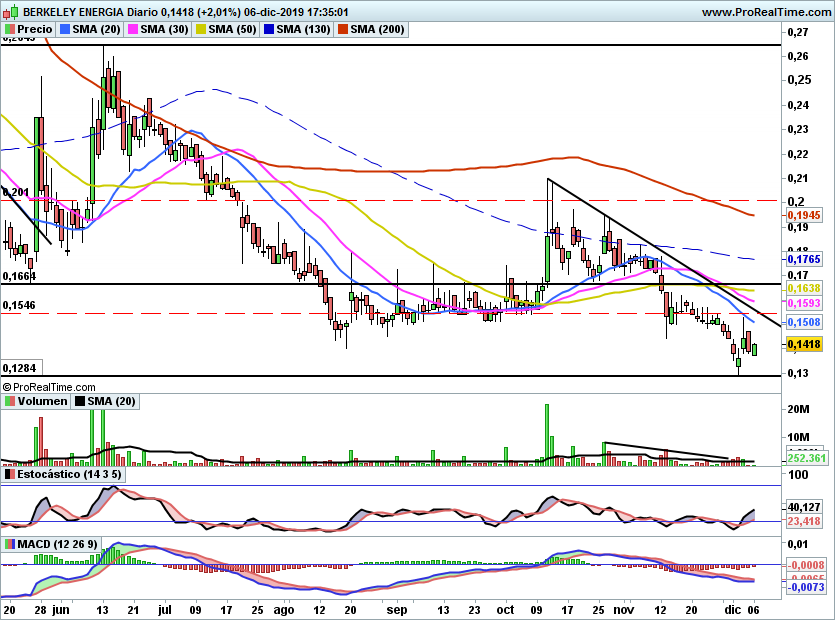Select the SMA (20) price legend

pos(96,29)
